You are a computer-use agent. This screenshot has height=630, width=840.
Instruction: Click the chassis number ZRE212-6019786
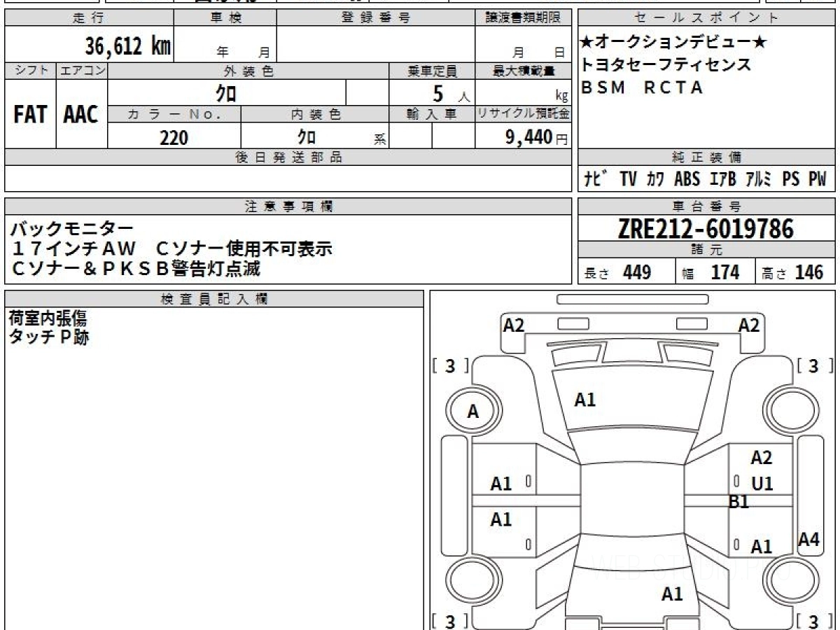pyautogui.click(x=706, y=229)
